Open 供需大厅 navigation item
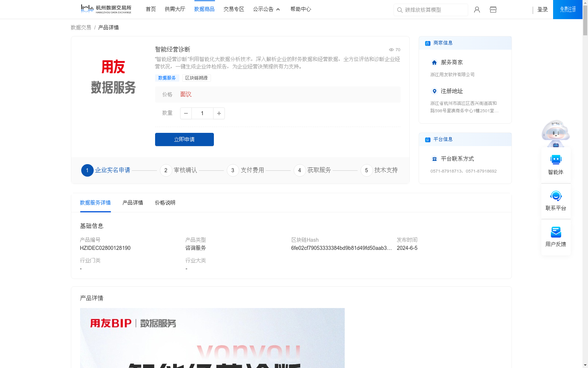 pyautogui.click(x=175, y=9)
